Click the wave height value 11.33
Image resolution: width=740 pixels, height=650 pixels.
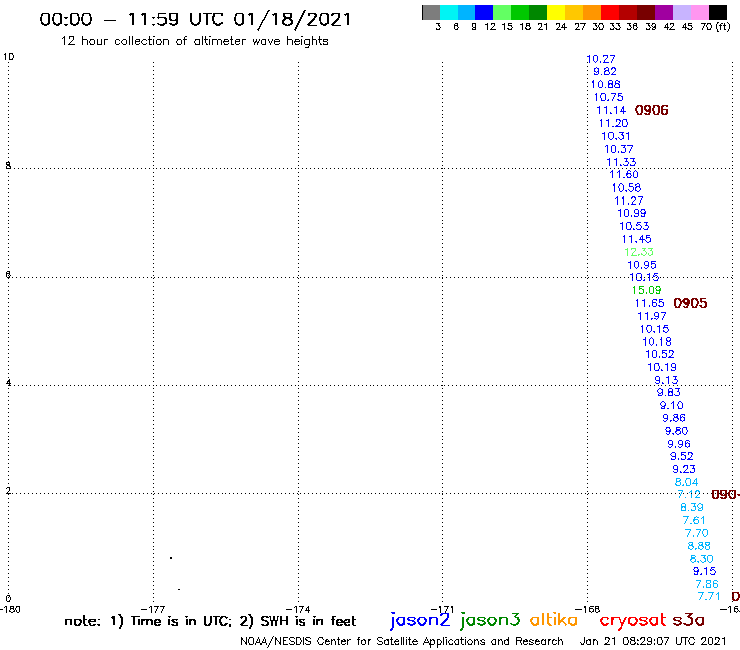coord(621,162)
